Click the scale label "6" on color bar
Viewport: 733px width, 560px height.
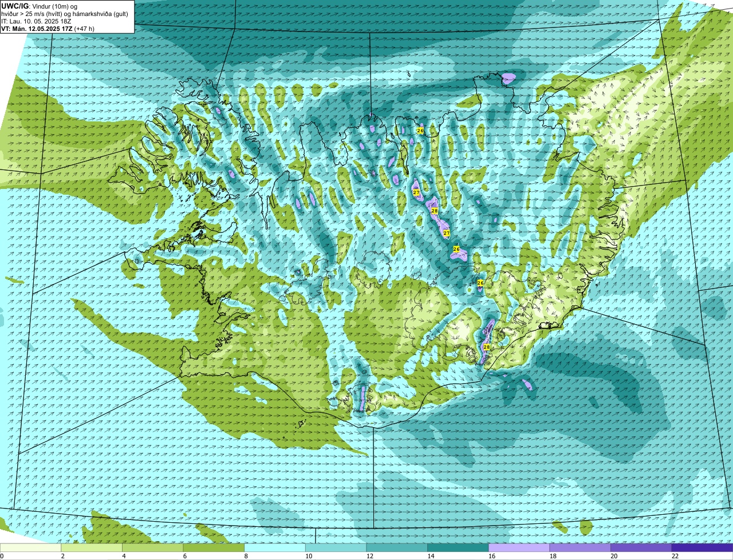(x=184, y=556)
